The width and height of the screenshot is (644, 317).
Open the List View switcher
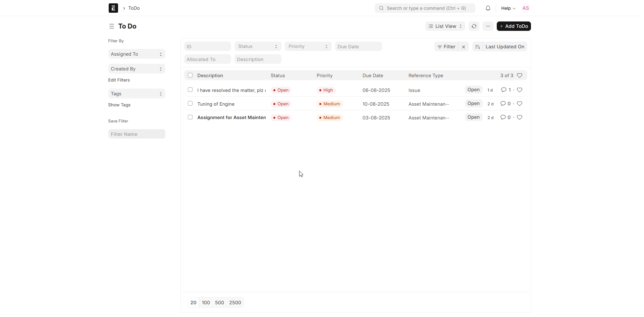[445, 26]
